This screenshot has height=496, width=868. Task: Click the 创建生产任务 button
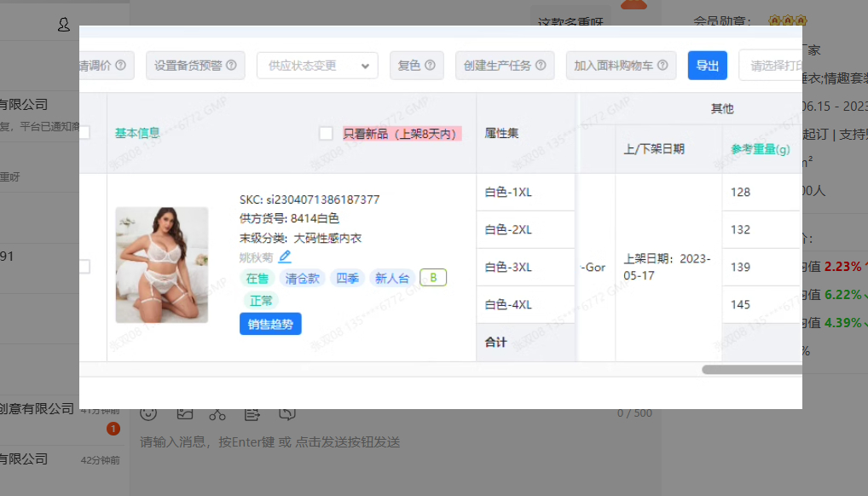pyautogui.click(x=505, y=66)
